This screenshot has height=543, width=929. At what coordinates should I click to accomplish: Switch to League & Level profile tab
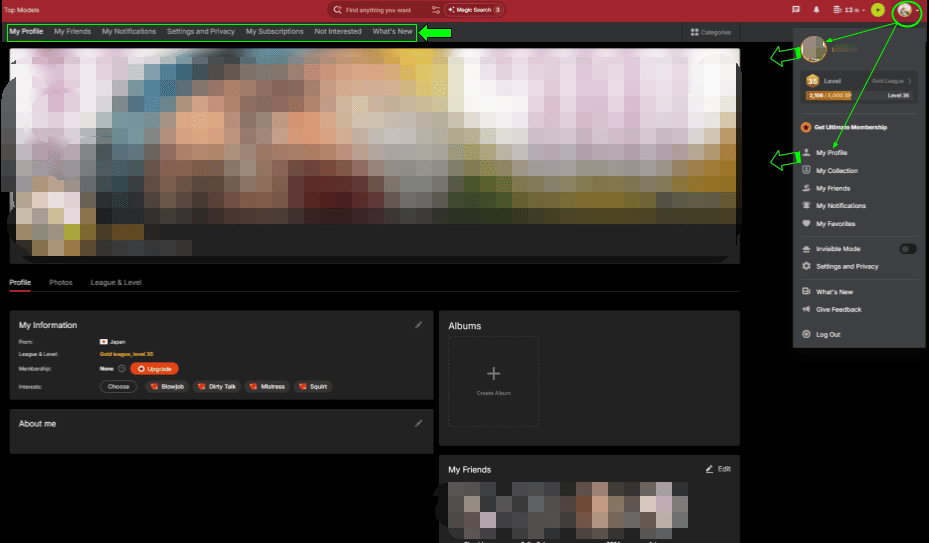click(116, 282)
